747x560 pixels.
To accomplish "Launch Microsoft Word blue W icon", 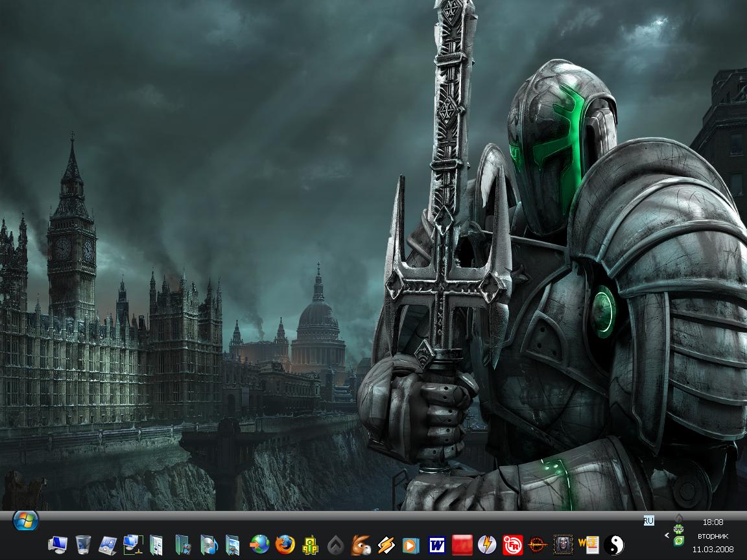I will [x=438, y=544].
